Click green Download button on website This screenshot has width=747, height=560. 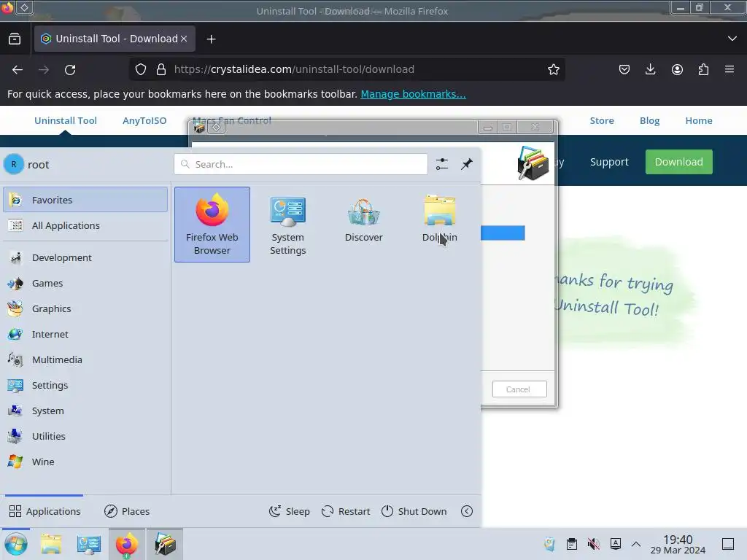tap(679, 162)
